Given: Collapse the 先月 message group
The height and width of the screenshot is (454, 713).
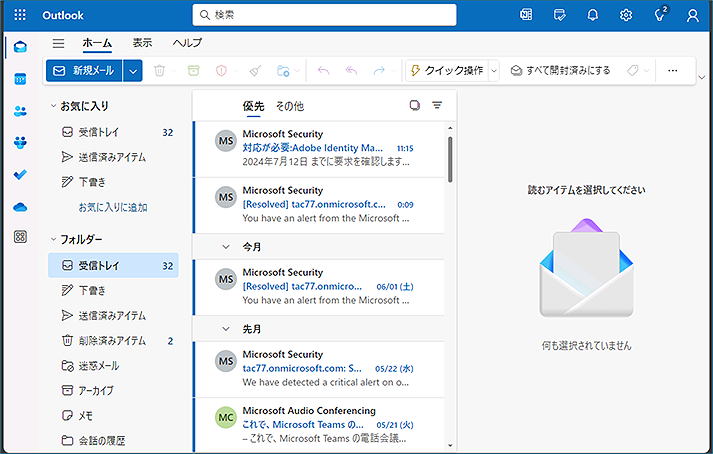Looking at the screenshot, I should [226, 328].
